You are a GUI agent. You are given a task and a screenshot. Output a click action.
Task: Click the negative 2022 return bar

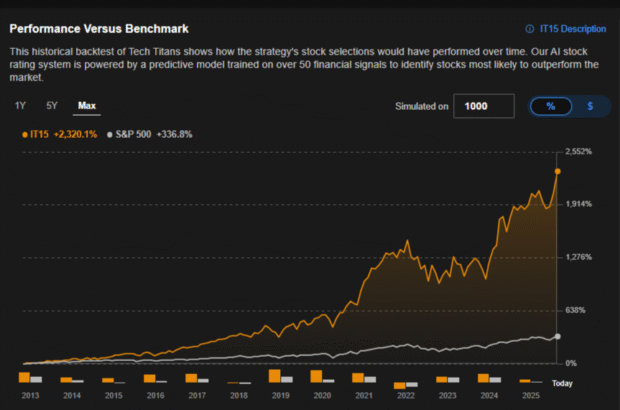coord(400,385)
